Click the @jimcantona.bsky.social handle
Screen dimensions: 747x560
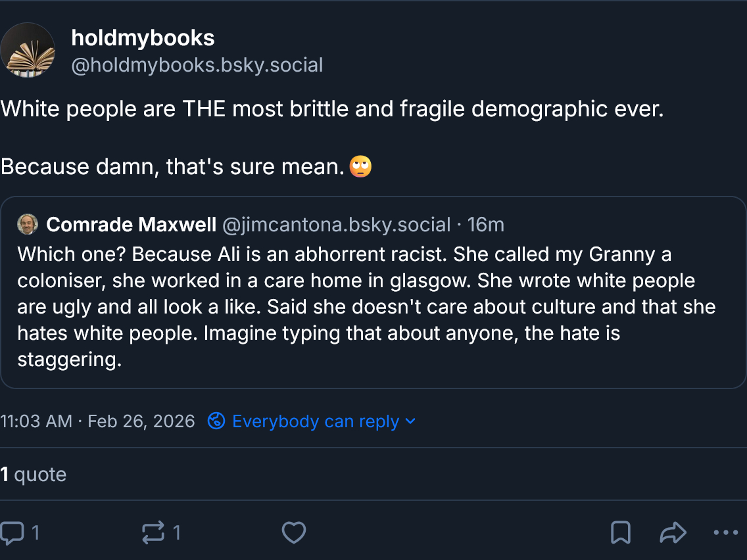point(337,225)
